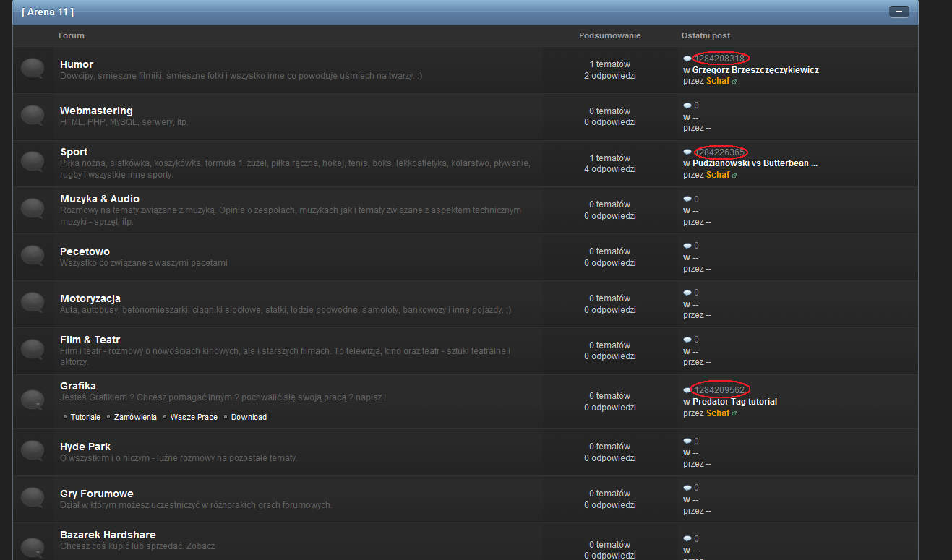Click the last post bubble icon in Grafika row
This screenshot has height=560, width=952.
pos(687,390)
